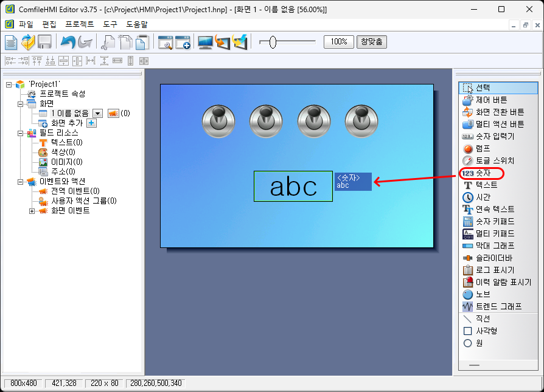Click the 창맞춤 fit-to-window button
Image resolution: width=544 pixels, height=392 pixels.
coord(371,42)
